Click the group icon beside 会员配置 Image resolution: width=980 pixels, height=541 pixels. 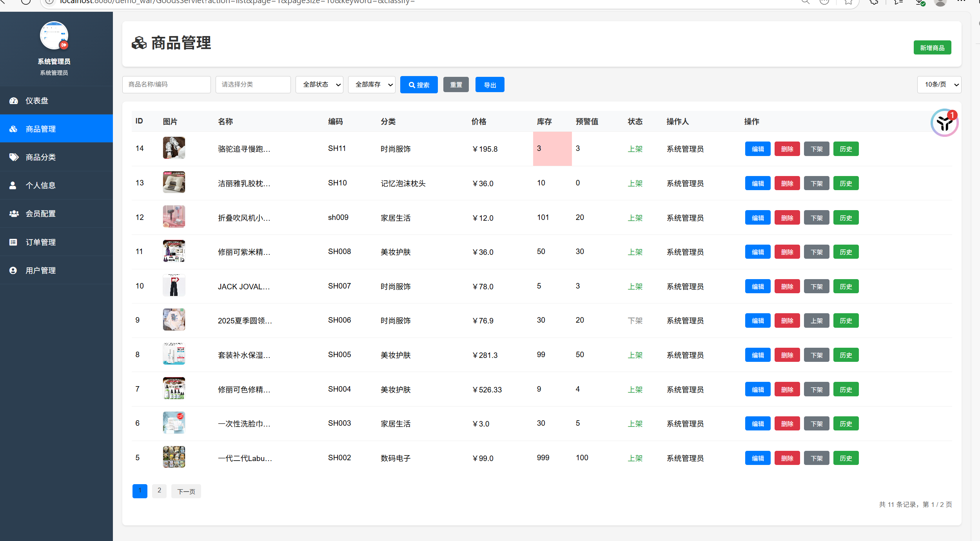14,214
